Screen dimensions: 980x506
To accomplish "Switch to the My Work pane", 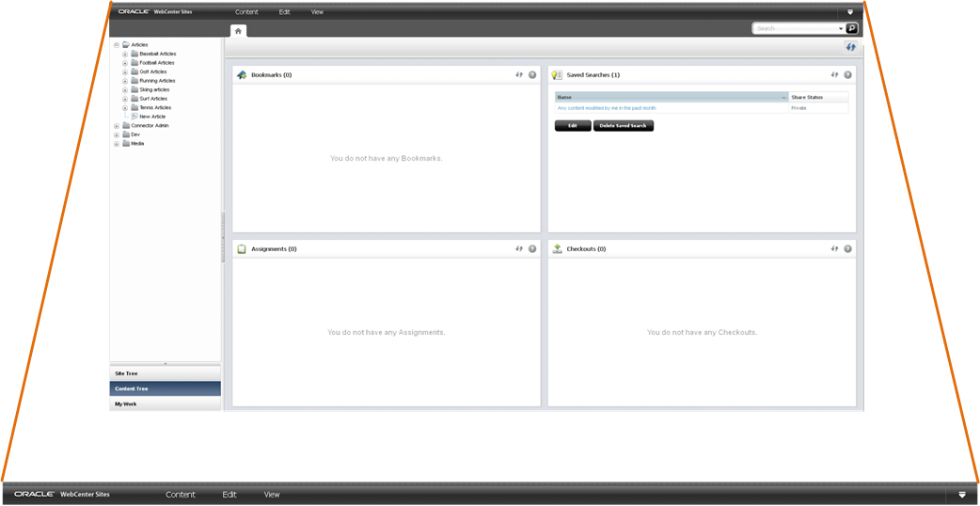I will click(x=165, y=403).
